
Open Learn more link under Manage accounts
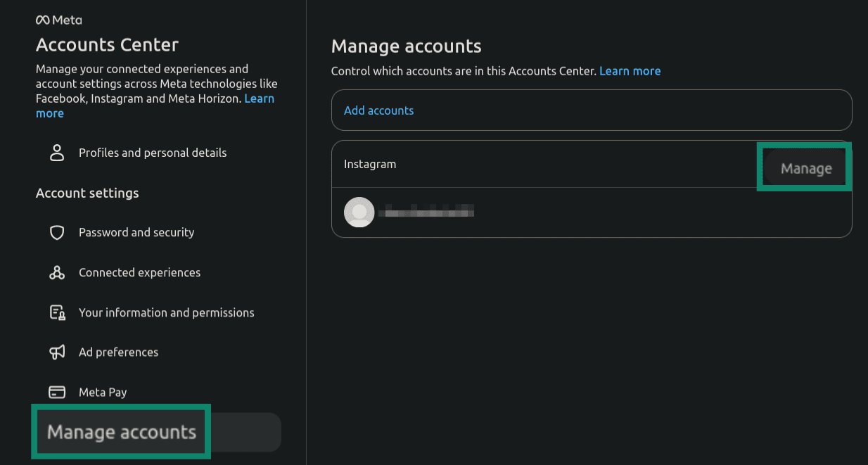pos(630,71)
